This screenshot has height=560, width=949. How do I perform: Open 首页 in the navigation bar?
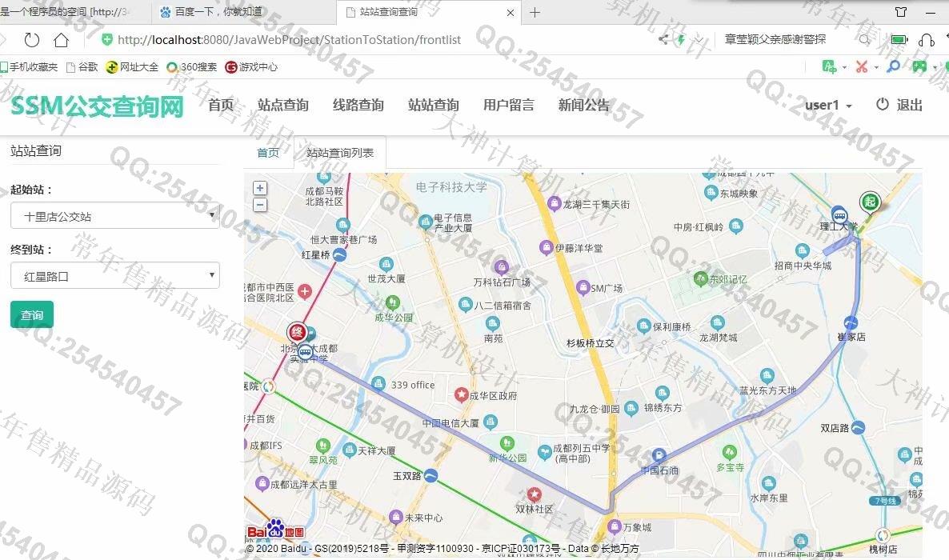click(221, 106)
